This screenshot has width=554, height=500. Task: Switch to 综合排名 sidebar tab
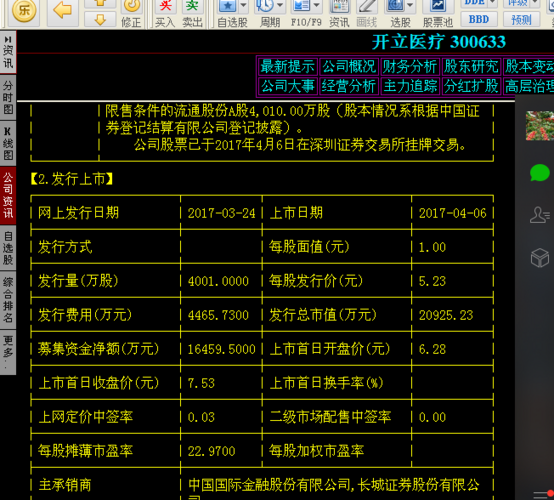coord(8,300)
